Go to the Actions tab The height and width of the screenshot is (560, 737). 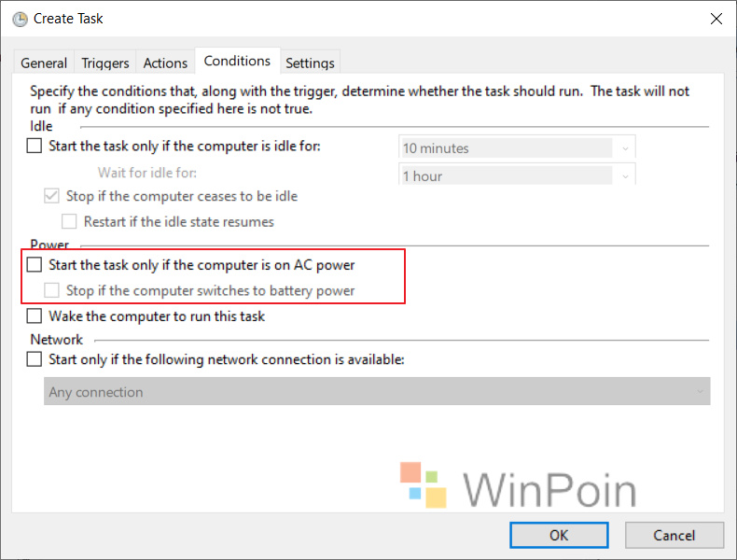click(x=165, y=63)
